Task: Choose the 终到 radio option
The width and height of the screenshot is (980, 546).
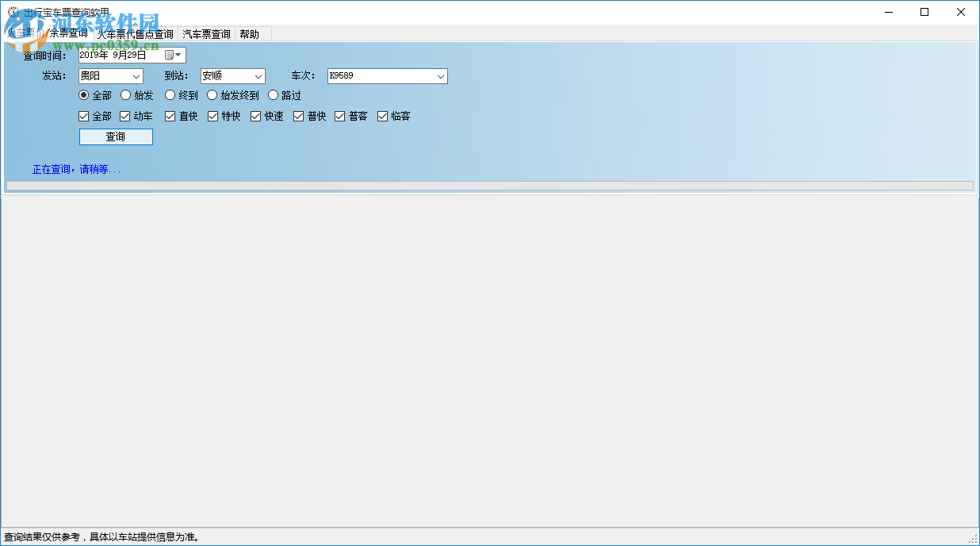Action: point(170,94)
